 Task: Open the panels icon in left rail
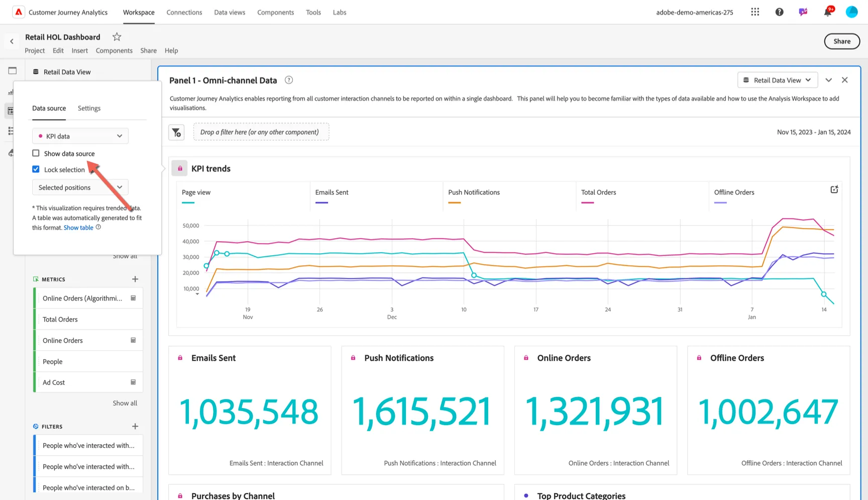pos(12,71)
